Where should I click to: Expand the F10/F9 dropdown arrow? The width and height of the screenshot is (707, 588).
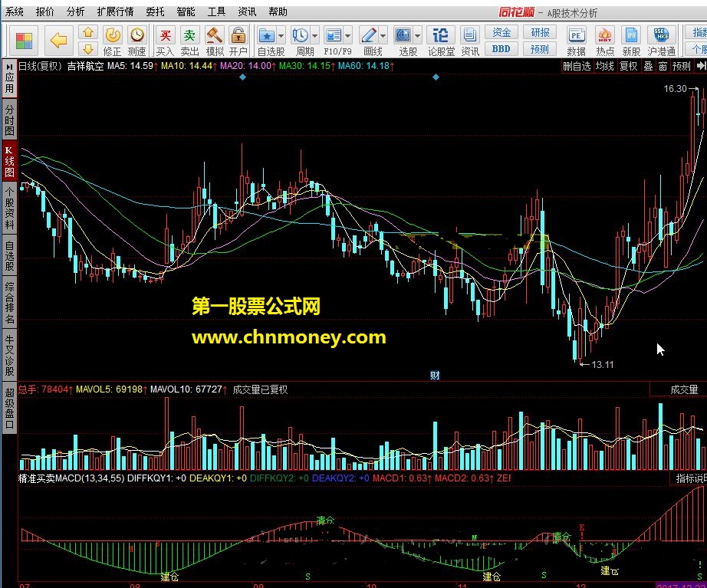tap(347, 35)
